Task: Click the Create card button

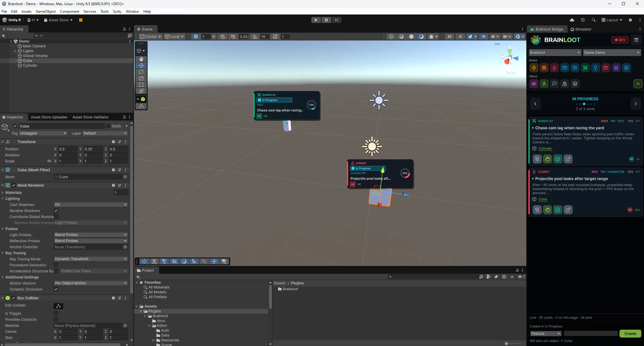Action: pyautogui.click(x=630, y=334)
